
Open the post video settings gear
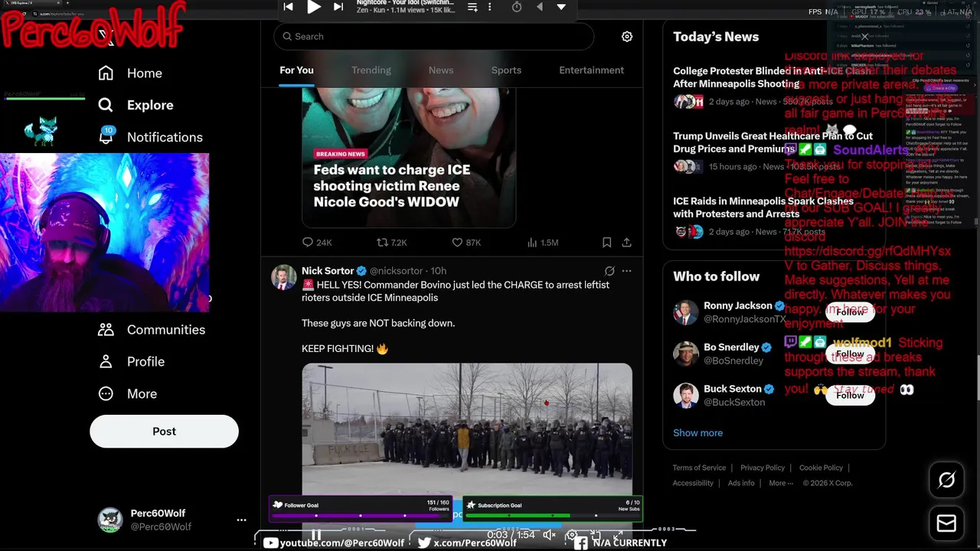572,535
